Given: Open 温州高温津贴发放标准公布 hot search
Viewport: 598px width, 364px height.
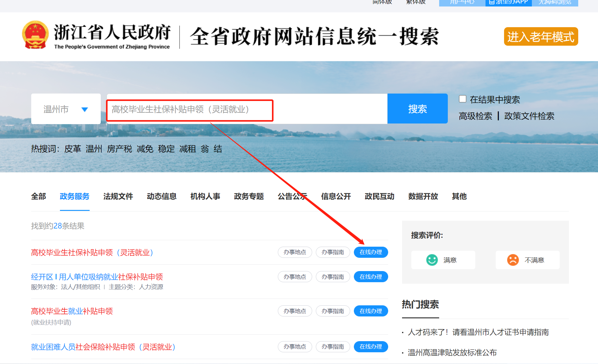Looking at the screenshot, I should tap(452, 353).
